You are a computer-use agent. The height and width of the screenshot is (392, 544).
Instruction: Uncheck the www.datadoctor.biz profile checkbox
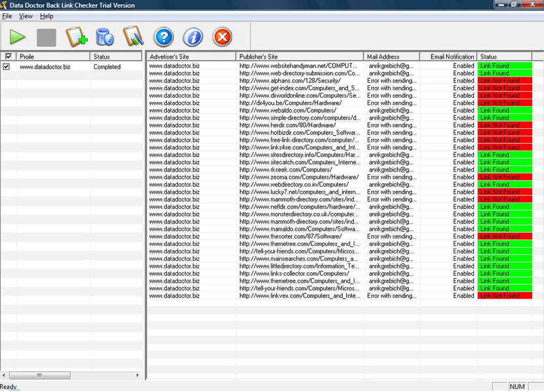tap(6, 66)
